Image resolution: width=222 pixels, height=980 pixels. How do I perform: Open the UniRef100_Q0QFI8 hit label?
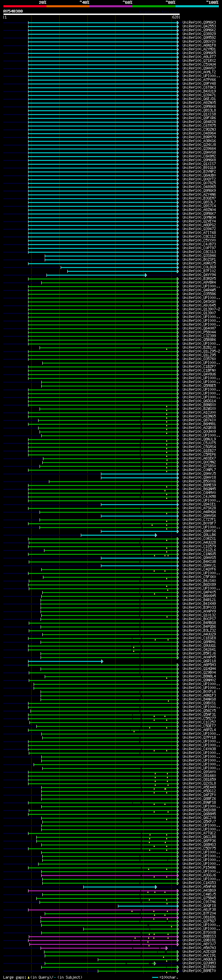199,906
